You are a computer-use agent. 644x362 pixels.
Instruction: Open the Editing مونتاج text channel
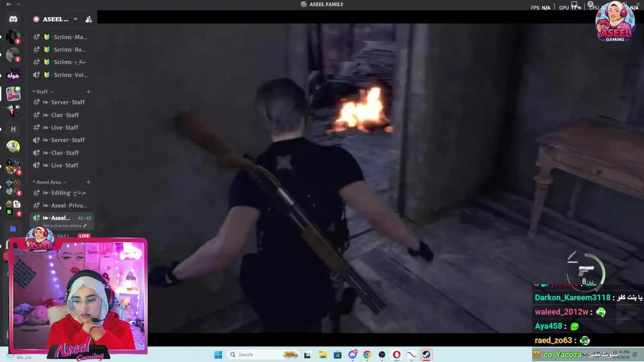click(60, 193)
